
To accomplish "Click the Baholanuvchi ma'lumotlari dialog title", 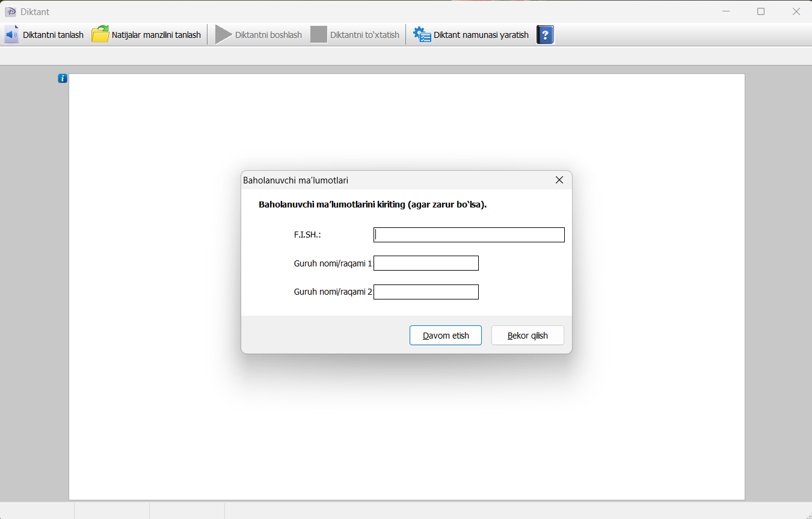I will tap(295, 180).
